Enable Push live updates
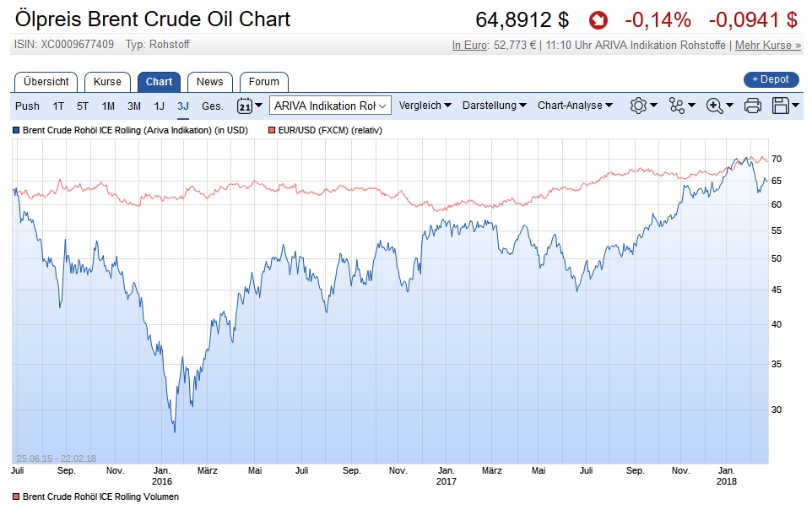Screen dimensions: 812x510 click(27, 106)
